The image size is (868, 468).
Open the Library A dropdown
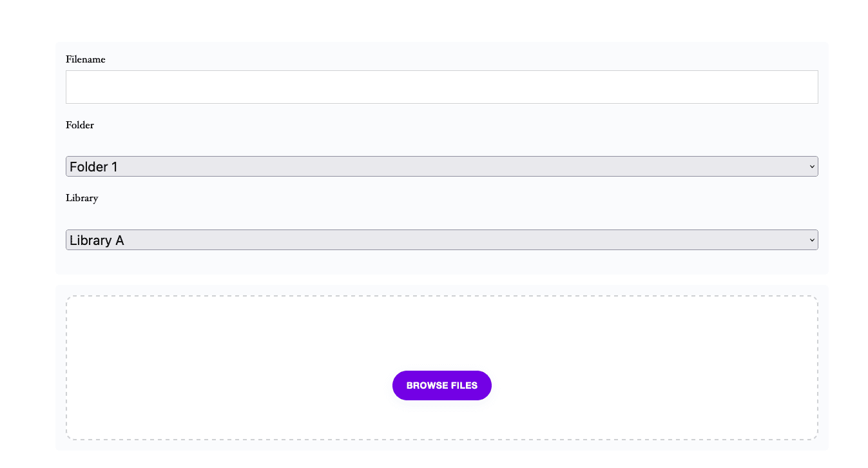coord(441,240)
